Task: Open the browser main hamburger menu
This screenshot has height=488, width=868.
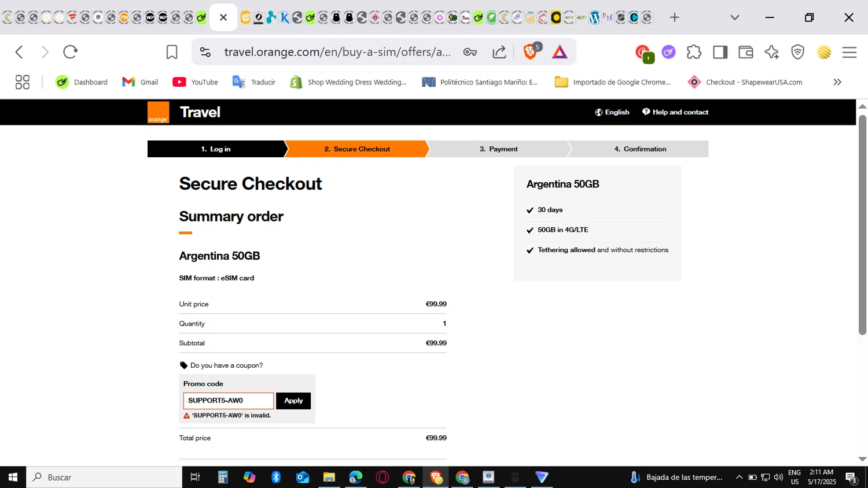Action: [x=849, y=52]
